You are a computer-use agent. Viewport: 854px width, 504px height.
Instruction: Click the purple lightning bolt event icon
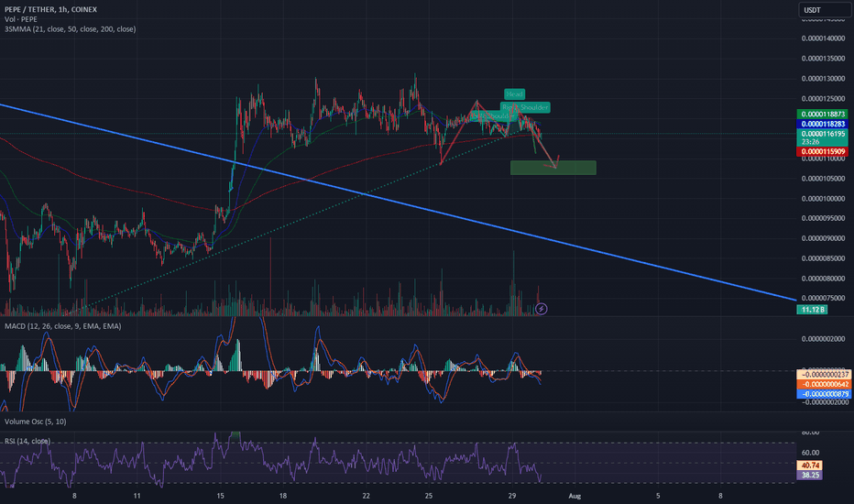tap(541, 309)
